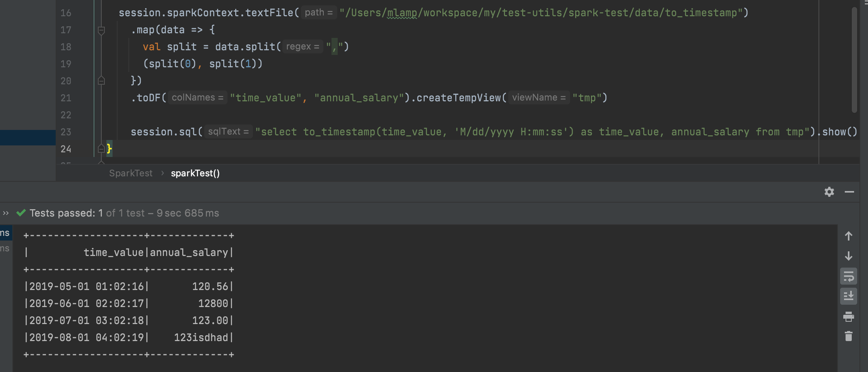868x372 pixels.
Task: Click the 'regex =' parameter hint on line 18
Action: pyautogui.click(x=302, y=46)
